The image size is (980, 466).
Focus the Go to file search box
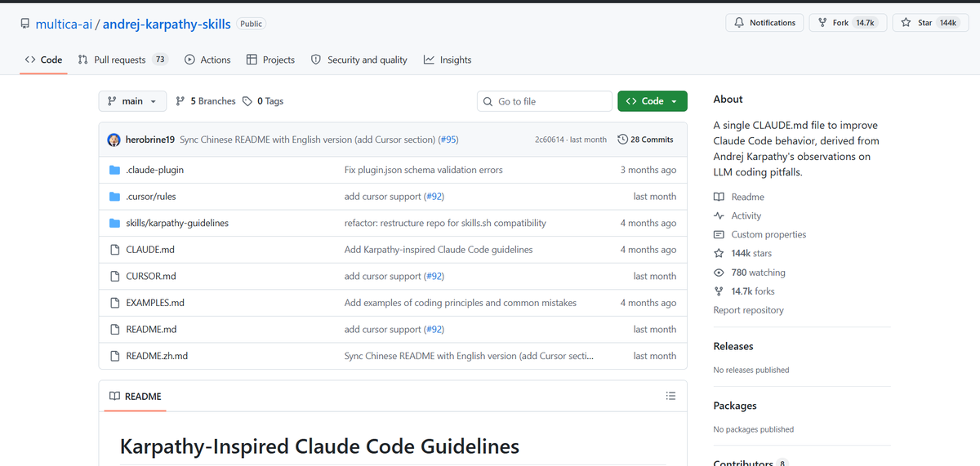[545, 101]
